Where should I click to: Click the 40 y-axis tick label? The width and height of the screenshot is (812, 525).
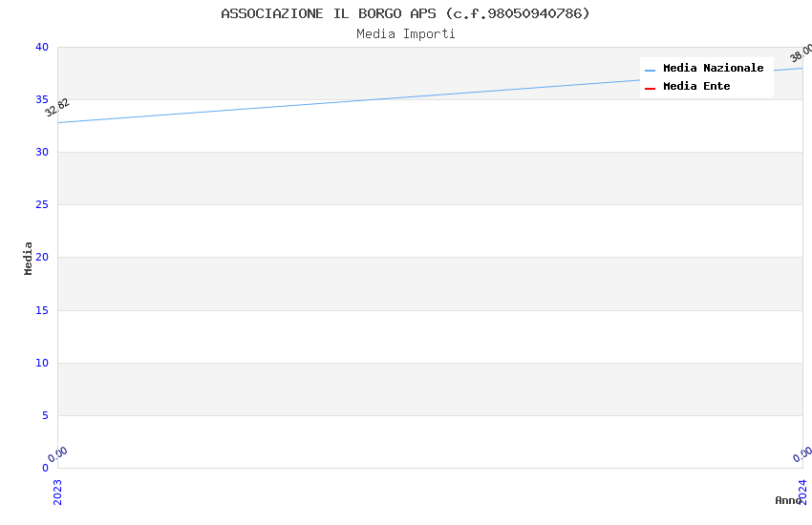[x=42, y=47]
